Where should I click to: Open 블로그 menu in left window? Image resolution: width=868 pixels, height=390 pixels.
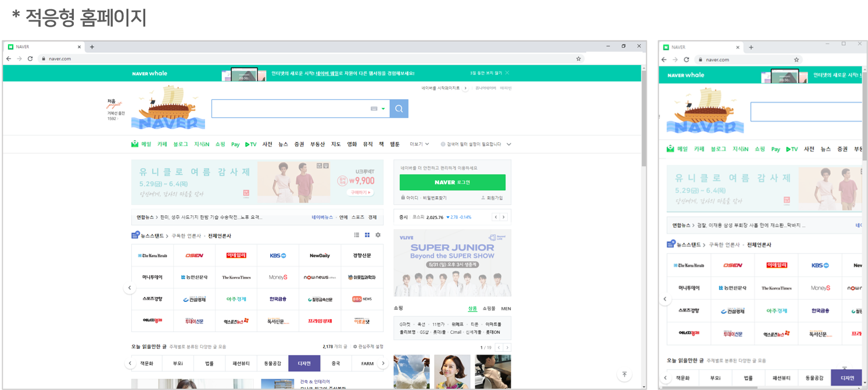coord(181,144)
